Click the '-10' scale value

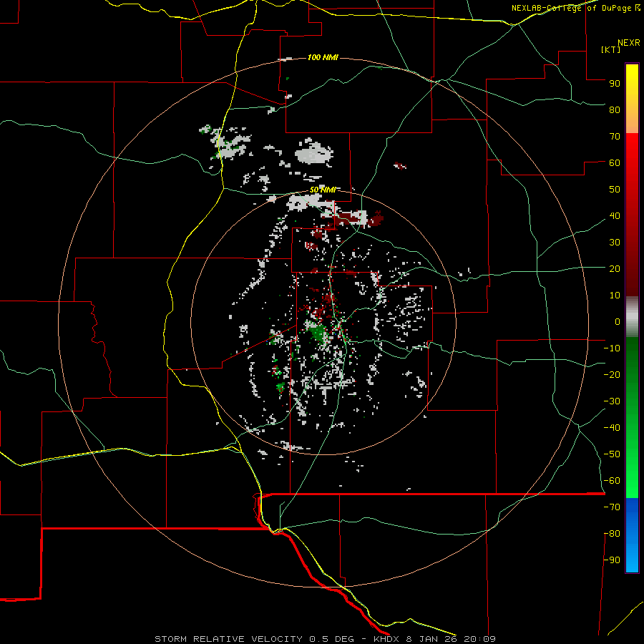point(612,348)
